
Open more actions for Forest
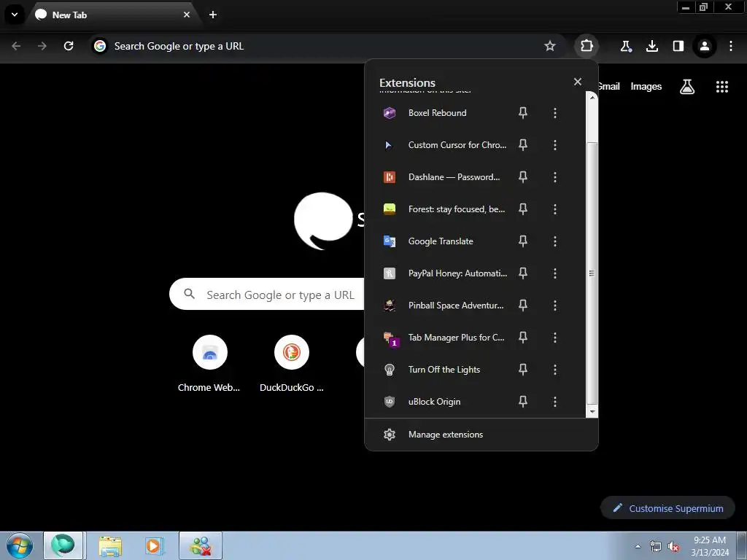[x=554, y=209]
